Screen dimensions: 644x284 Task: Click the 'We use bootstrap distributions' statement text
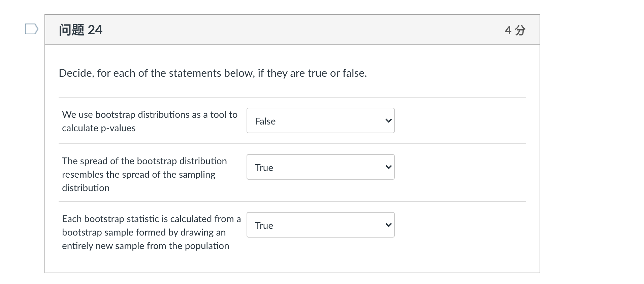pyautogui.click(x=150, y=115)
